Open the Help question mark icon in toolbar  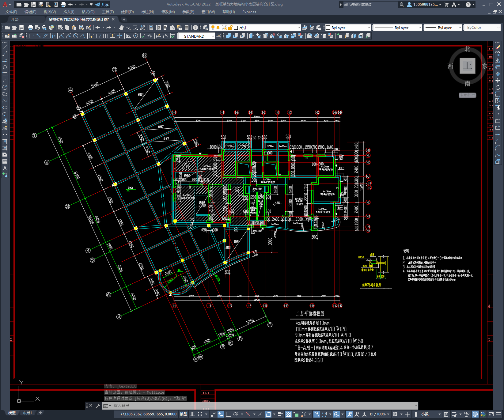[x=195, y=28]
